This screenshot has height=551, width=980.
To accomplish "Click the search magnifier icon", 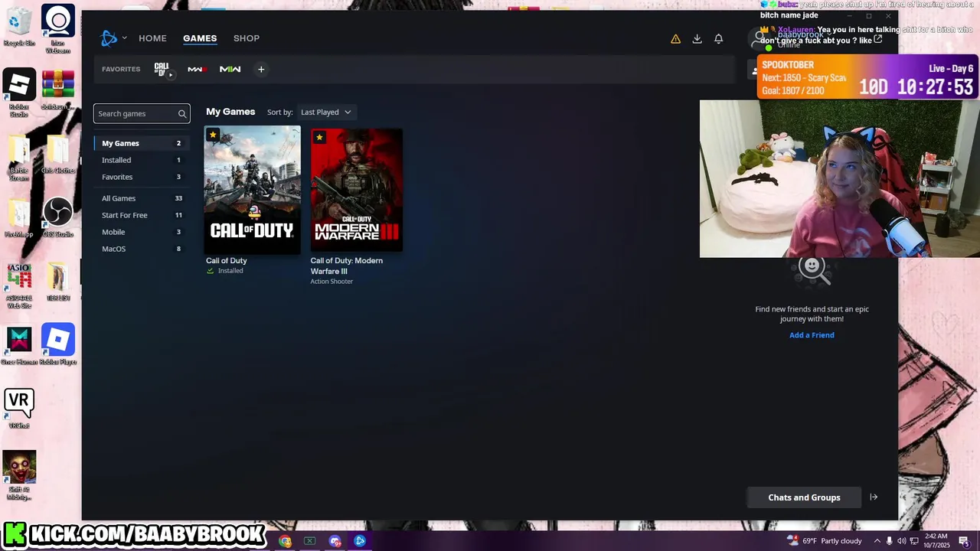I will tap(182, 114).
